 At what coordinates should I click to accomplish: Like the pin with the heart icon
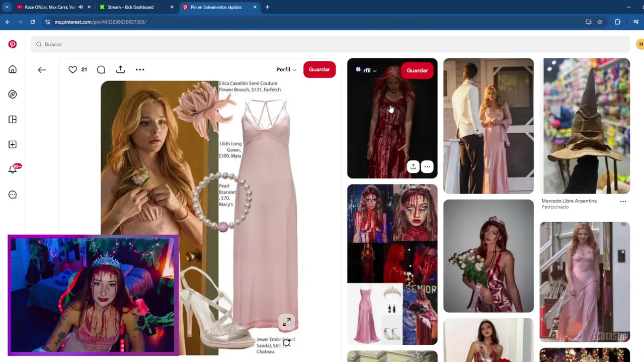click(x=73, y=69)
